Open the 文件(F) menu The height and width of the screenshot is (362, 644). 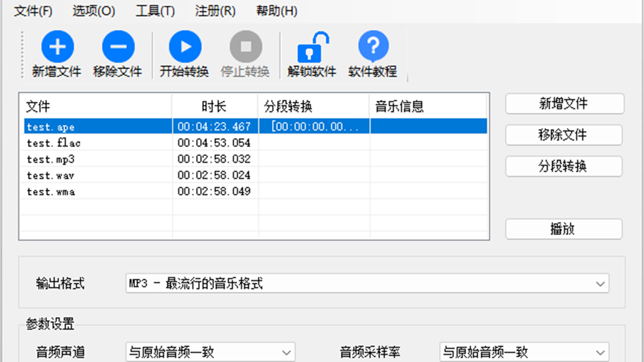[33, 11]
